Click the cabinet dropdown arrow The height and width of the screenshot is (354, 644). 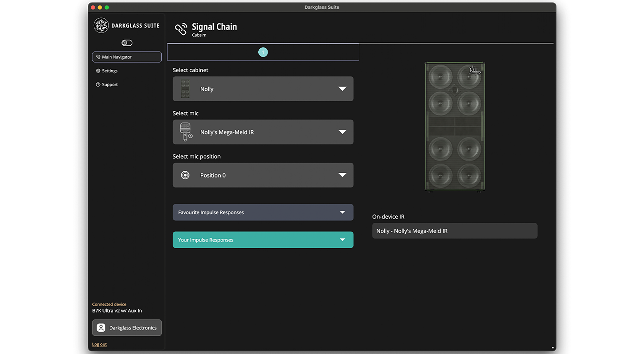pyautogui.click(x=342, y=89)
